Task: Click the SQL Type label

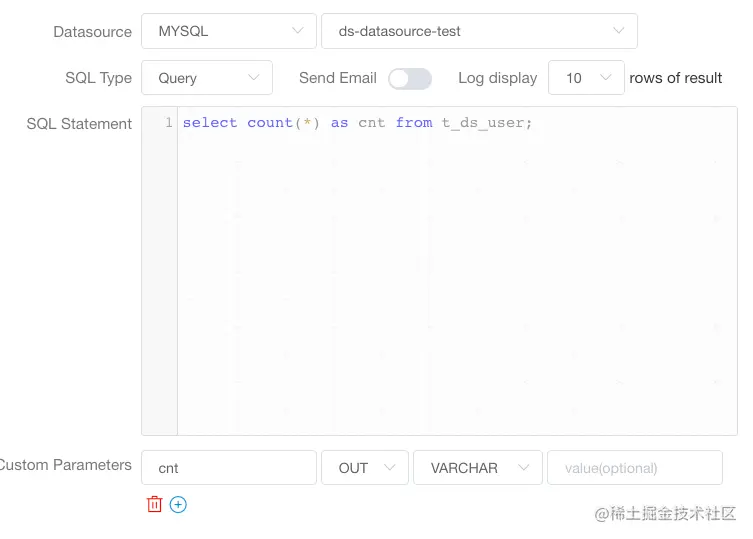Action: click(x=98, y=78)
